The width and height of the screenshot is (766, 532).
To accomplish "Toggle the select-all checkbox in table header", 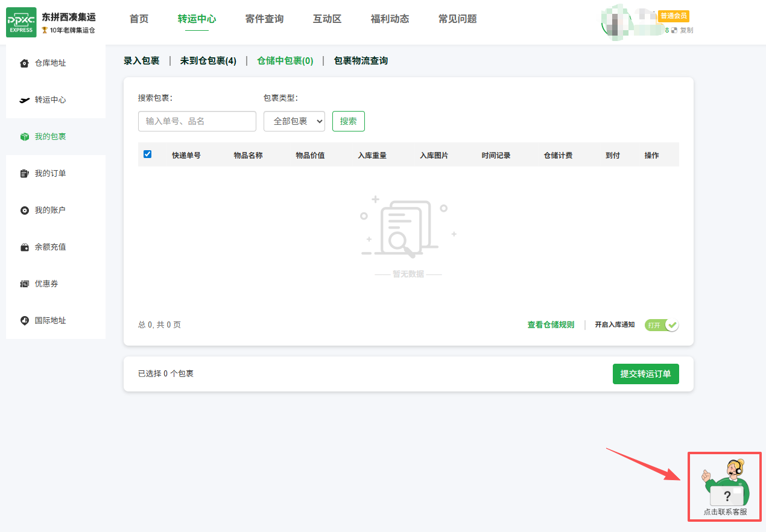I will pos(147,154).
